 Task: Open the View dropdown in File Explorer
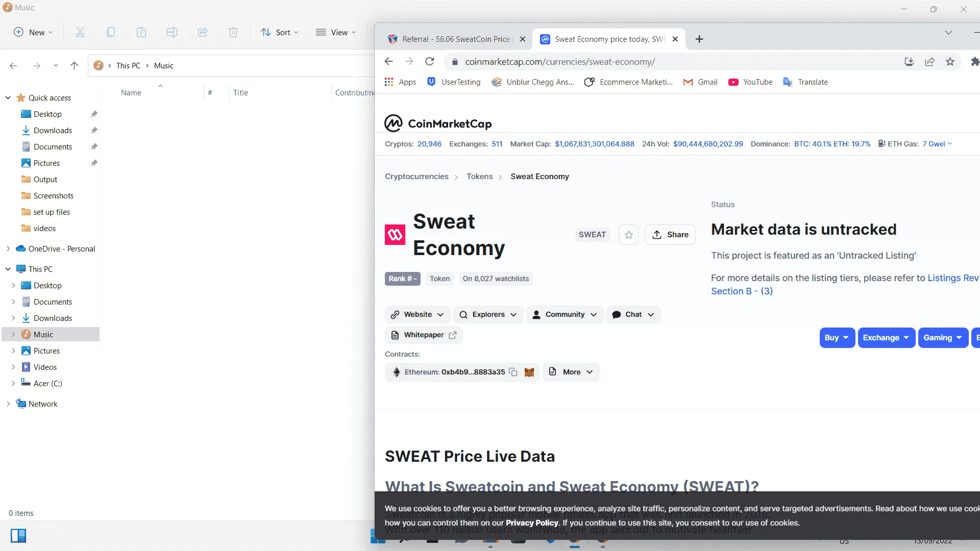pos(336,32)
